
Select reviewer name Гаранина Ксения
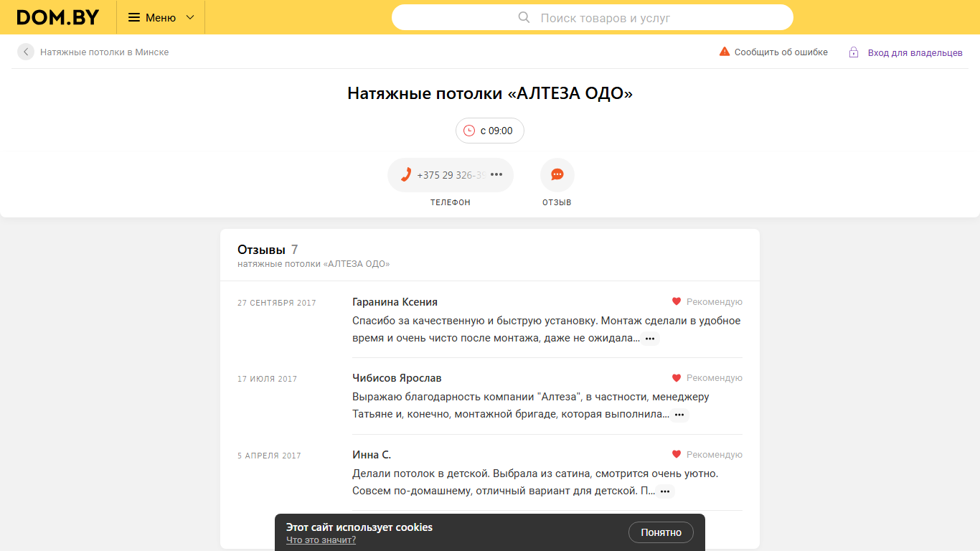point(395,302)
